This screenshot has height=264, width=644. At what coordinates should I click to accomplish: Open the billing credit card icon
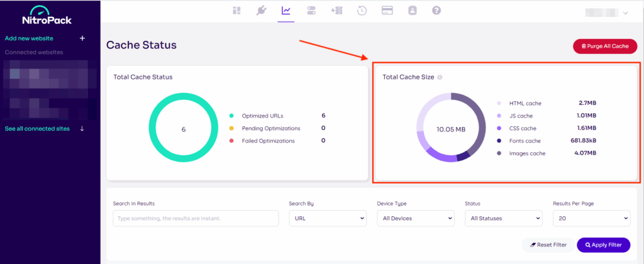click(x=387, y=11)
